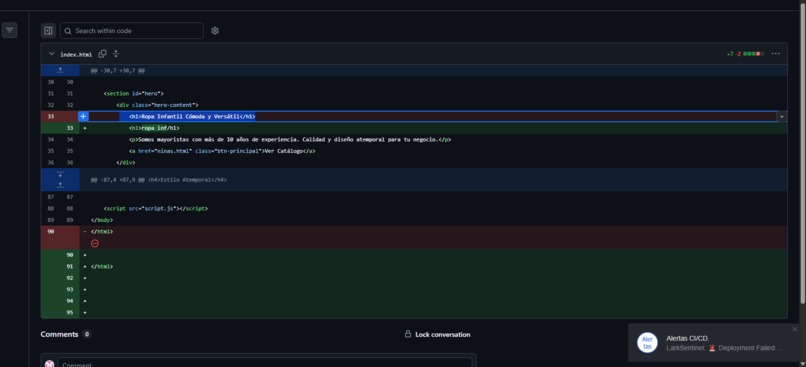This screenshot has width=806, height=367.
Task: Open diff view settings gear
Action: 215,31
